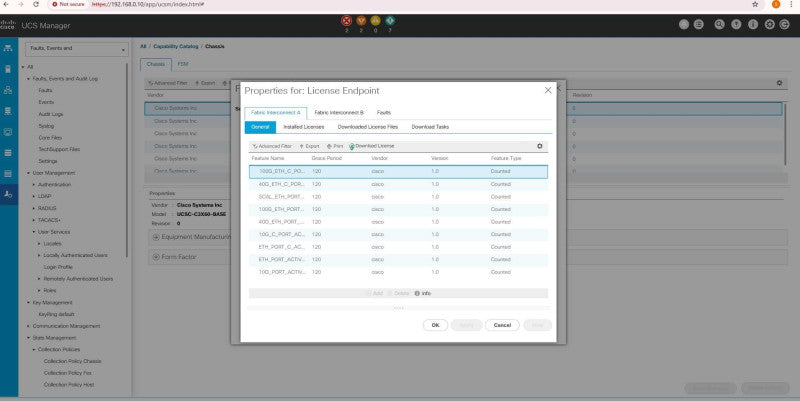Screen dimensions: 800x401
Task: Click the critical faults red icon
Action: 346,21
